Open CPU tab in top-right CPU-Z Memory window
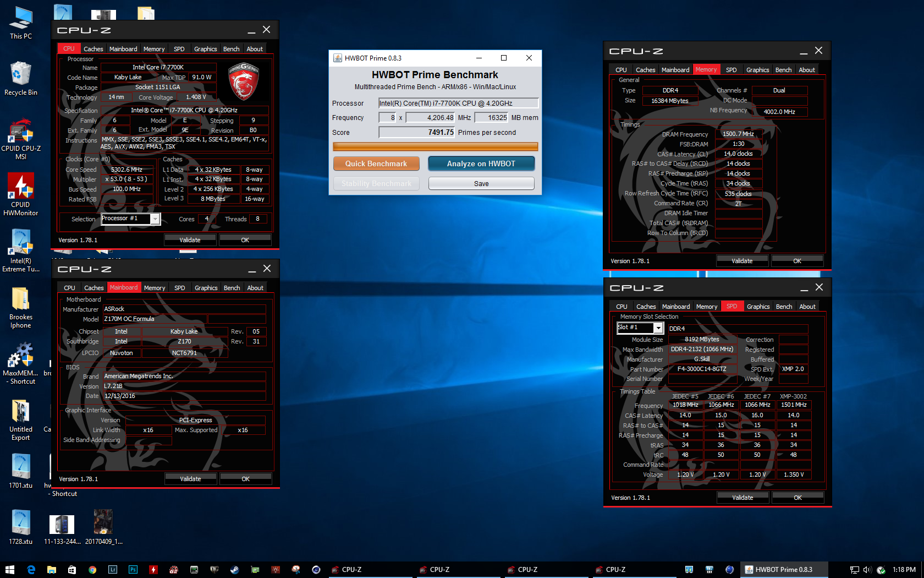This screenshot has height=578, width=924. (x=621, y=70)
